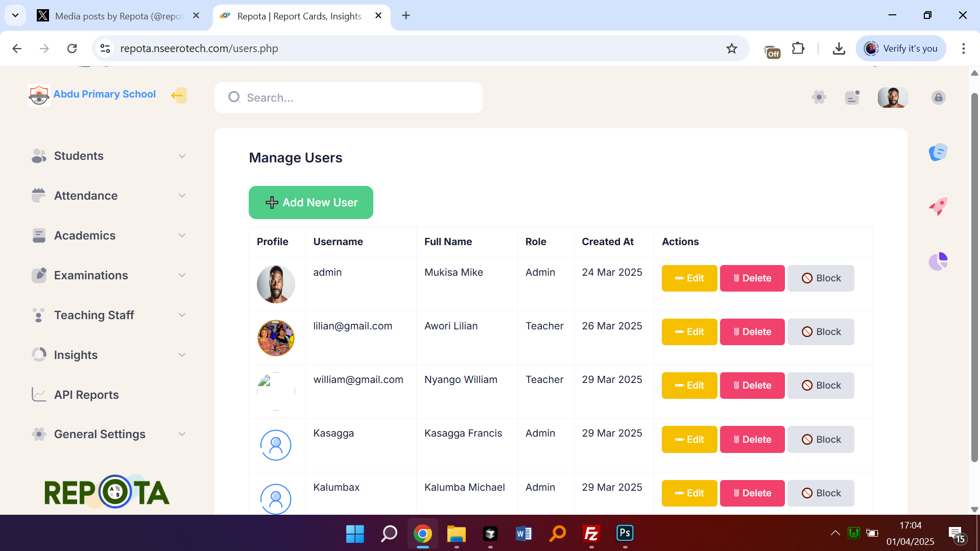This screenshot has width=980, height=551.
Task: Delete user Nyango William
Action: point(752,386)
